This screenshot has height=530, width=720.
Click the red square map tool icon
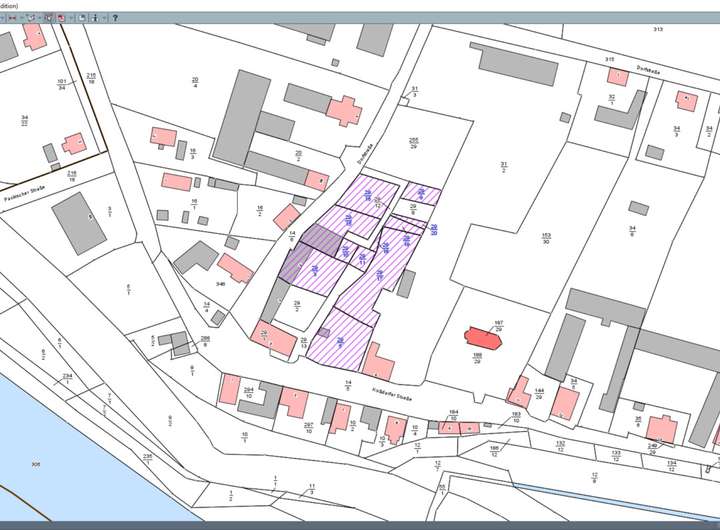pyautogui.click(x=61, y=18)
